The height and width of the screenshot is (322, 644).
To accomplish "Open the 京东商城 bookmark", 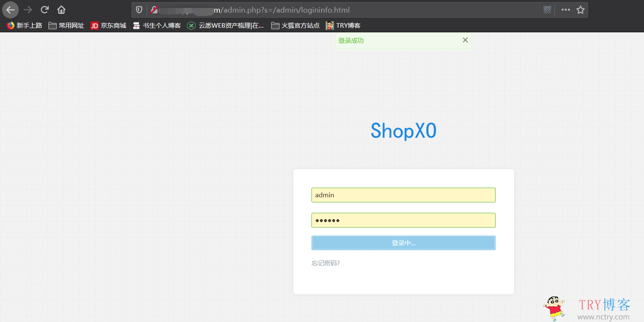I will coord(108,26).
